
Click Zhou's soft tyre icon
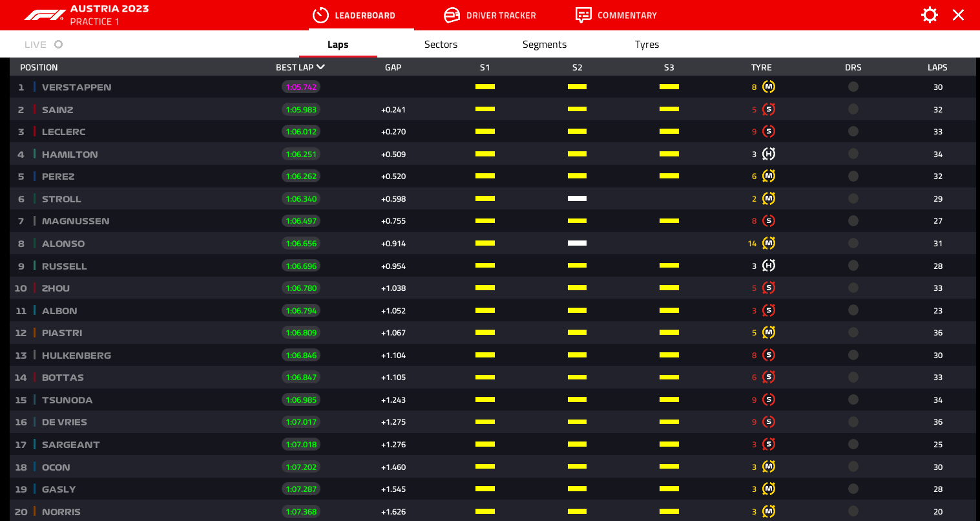click(x=769, y=288)
